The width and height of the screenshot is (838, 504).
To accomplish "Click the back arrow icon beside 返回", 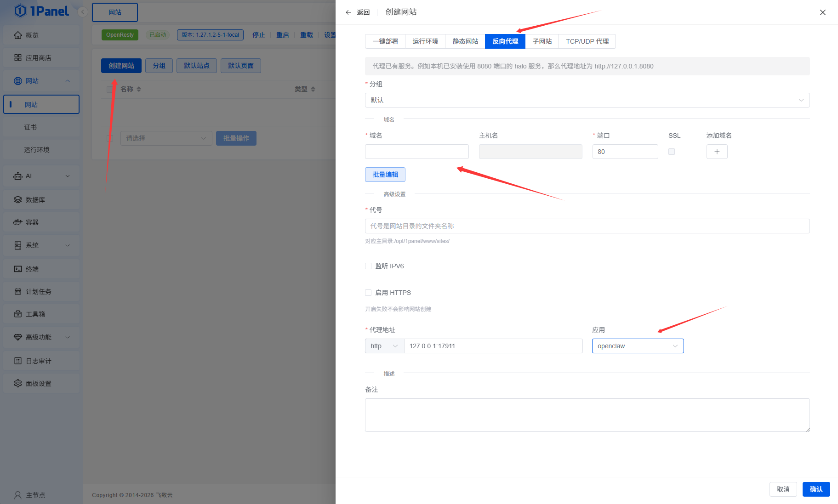I will pyautogui.click(x=348, y=12).
